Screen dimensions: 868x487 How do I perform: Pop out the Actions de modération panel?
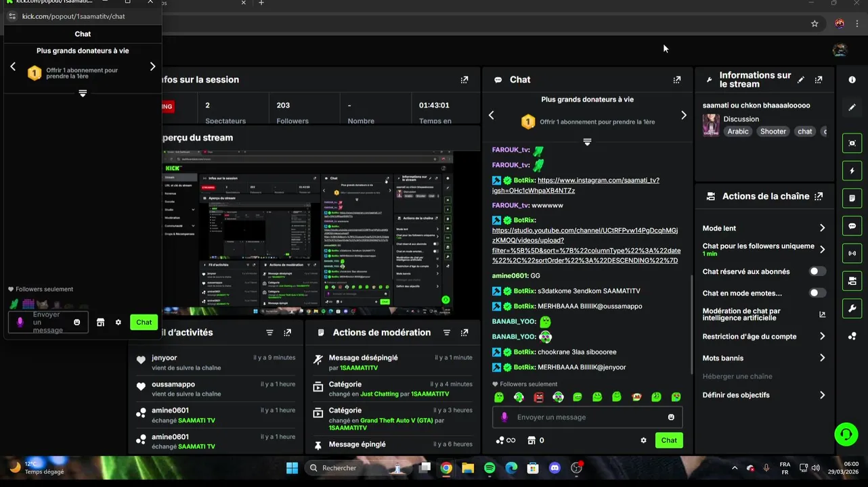(464, 333)
